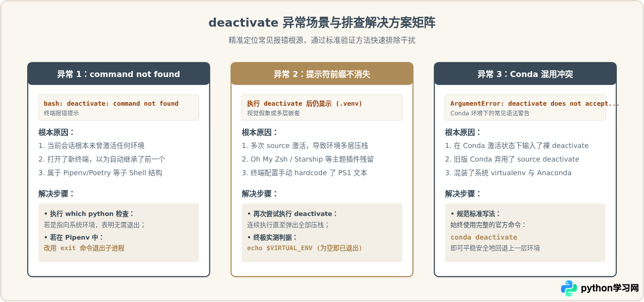Click header 异常 1：command not found
The width and height of the screenshot is (644, 302).
(119, 74)
